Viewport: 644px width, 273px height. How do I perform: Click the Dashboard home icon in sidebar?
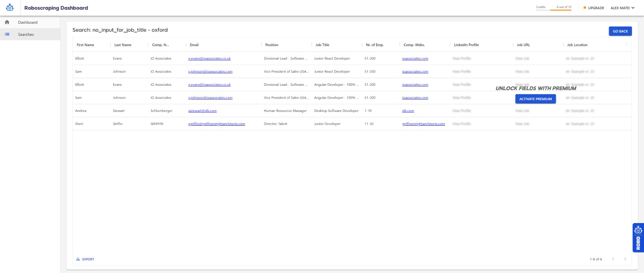(x=7, y=23)
